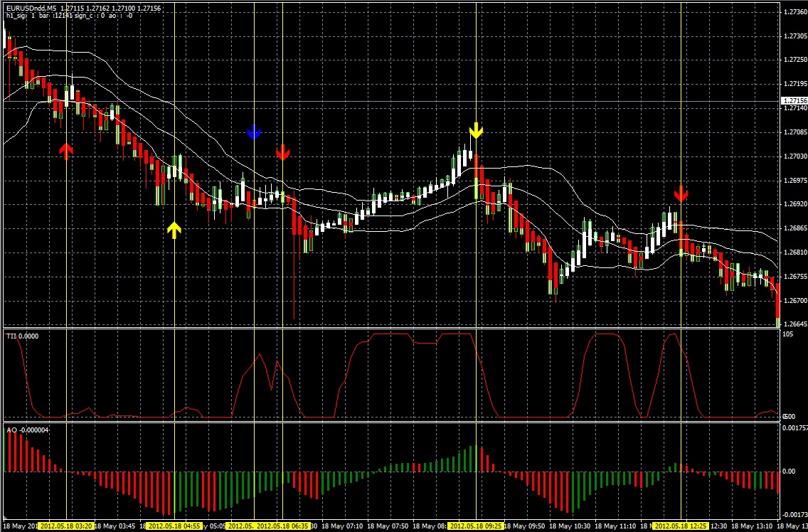Click the 2012.05.18 03:20 time marker
This screenshot has width=808, height=532.
66,526
